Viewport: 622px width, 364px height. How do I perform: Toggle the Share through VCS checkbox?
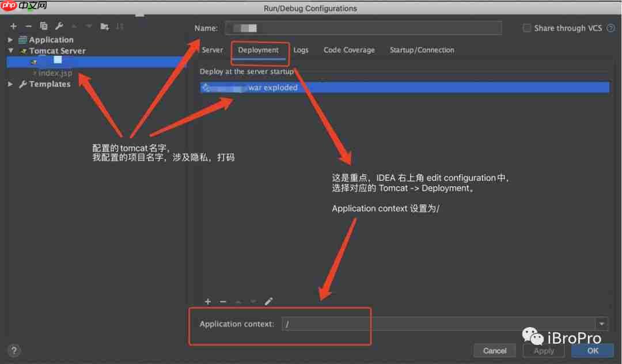(526, 28)
